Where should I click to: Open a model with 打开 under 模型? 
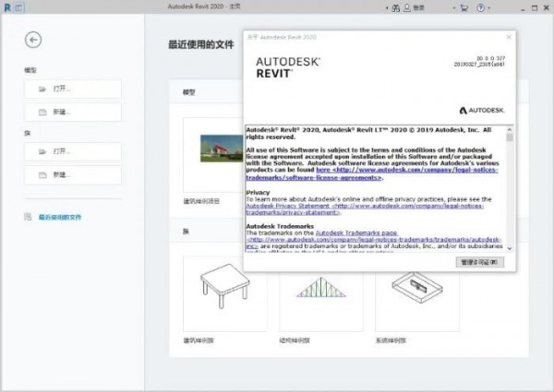coord(73,89)
